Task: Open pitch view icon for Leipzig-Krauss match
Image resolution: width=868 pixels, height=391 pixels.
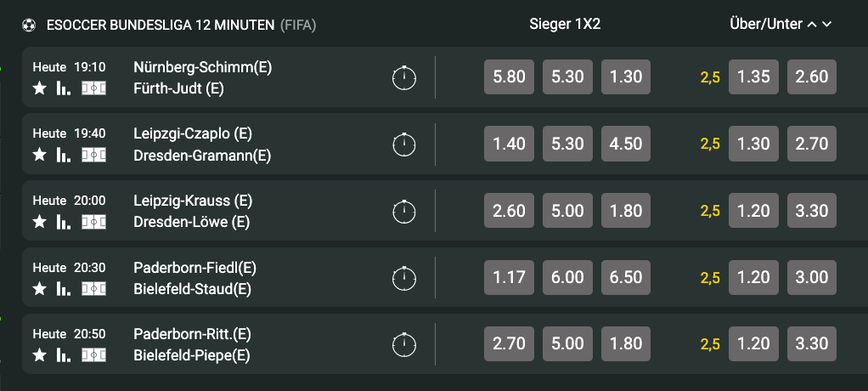Action: point(93,222)
